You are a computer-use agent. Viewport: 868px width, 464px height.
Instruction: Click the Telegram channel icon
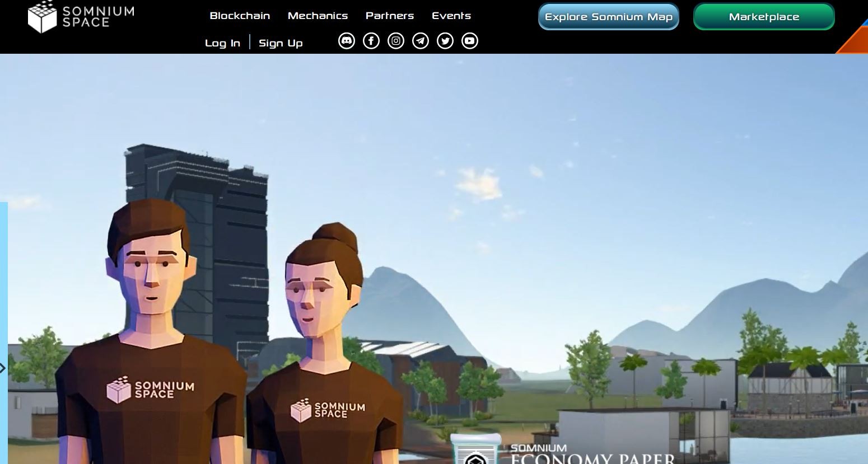point(421,41)
